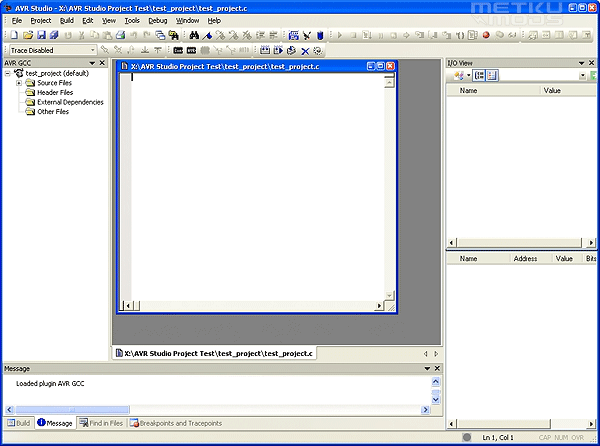Select the test_project.c document tab
The image size is (600, 446).
(214, 353)
